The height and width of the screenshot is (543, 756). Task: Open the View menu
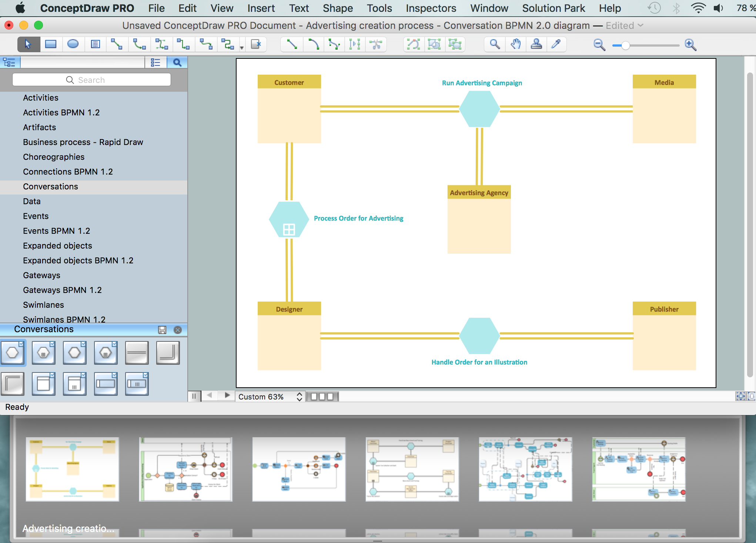pyautogui.click(x=222, y=8)
